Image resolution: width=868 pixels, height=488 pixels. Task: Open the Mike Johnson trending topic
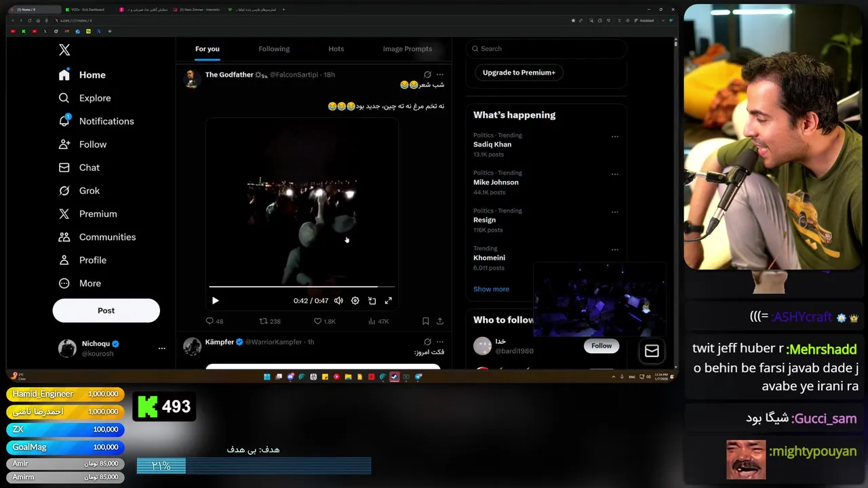click(496, 182)
